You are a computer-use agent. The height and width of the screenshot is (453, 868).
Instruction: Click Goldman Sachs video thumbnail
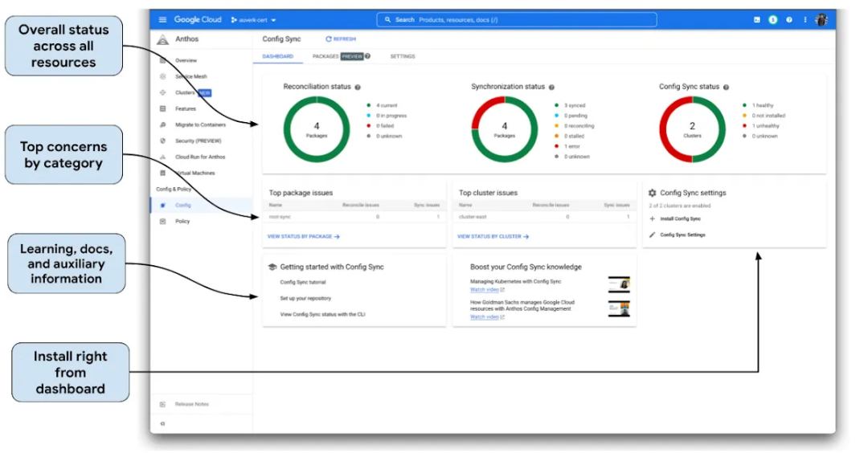[619, 308]
